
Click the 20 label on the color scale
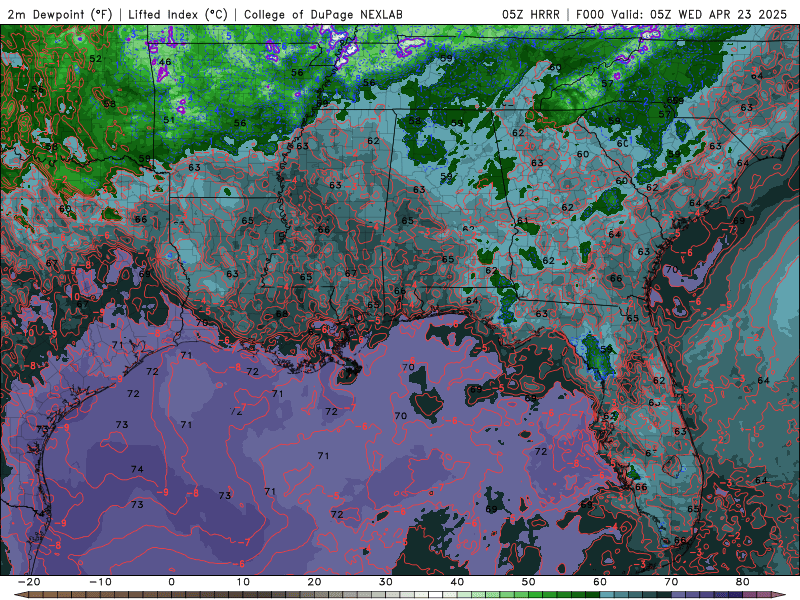pyautogui.click(x=314, y=582)
